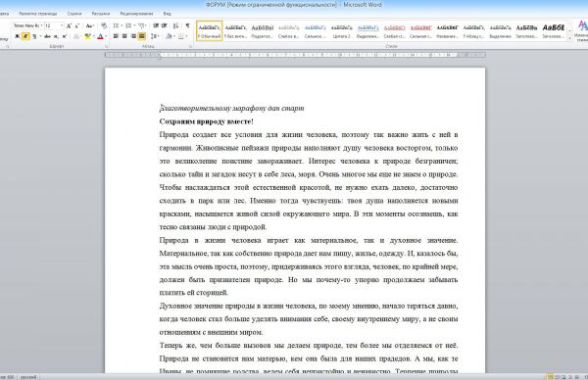
Task: Open the Mailings (Рассылки) tab
Action: pos(101,14)
